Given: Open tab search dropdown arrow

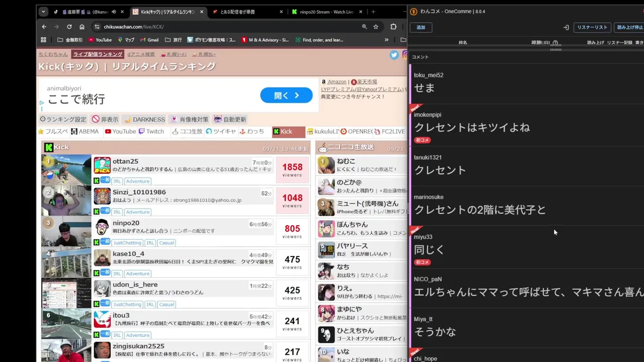Looking at the screenshot, I should [x=43, y=12].
